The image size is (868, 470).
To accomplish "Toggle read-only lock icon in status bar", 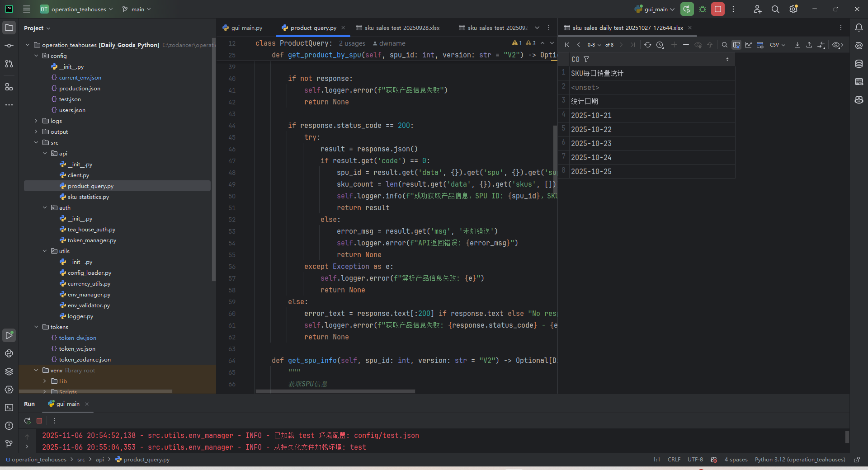I will click(x=857, y=460).
